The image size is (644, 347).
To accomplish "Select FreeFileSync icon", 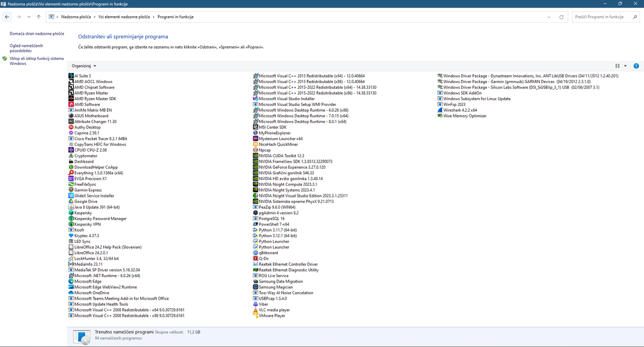I will pyautogui.click(x=70, y=184).
